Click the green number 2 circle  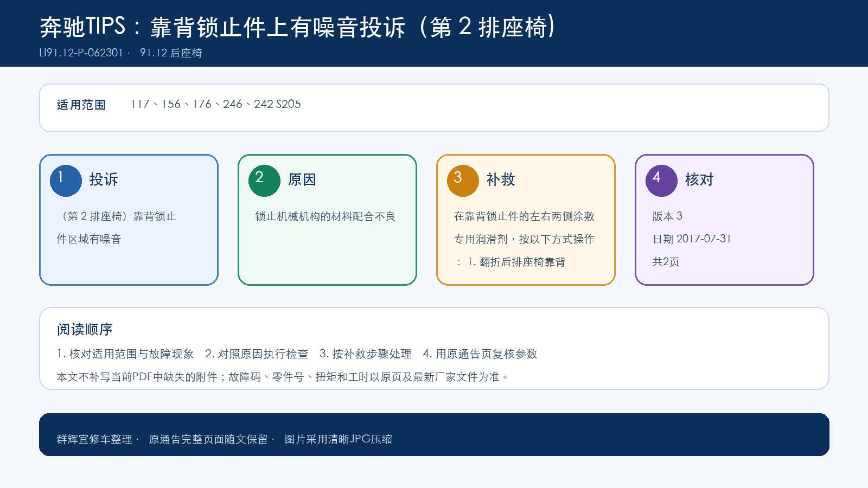click(x=264, y=181)
